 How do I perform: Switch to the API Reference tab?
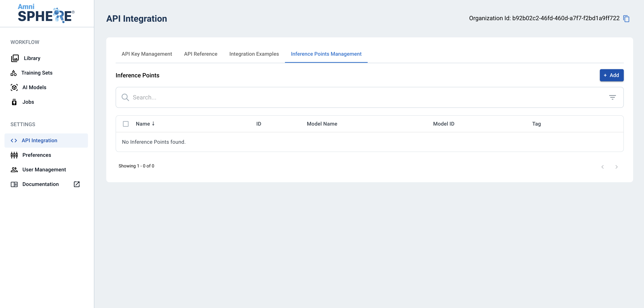pyautogui.click(x=201, y=54)
